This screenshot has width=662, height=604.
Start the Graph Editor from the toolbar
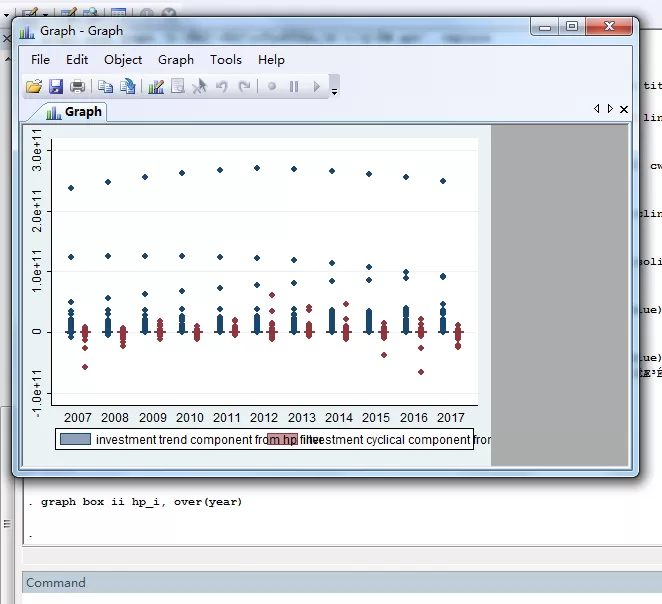pyautogui.click(x=156, y=87)
